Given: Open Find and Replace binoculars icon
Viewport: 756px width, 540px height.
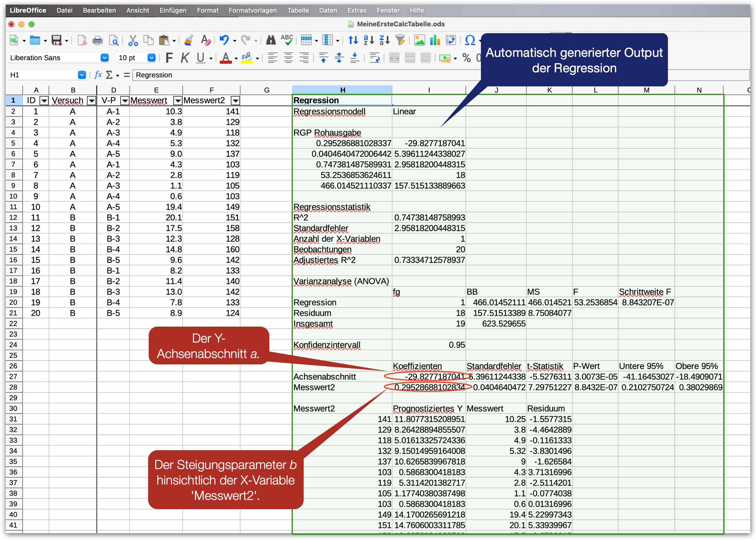Looking at the screenshot, I should pos(270,41).
